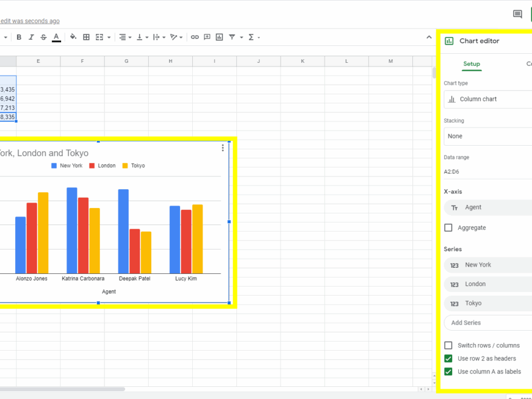Open the chart options three-dot menu

pos(222,148)
